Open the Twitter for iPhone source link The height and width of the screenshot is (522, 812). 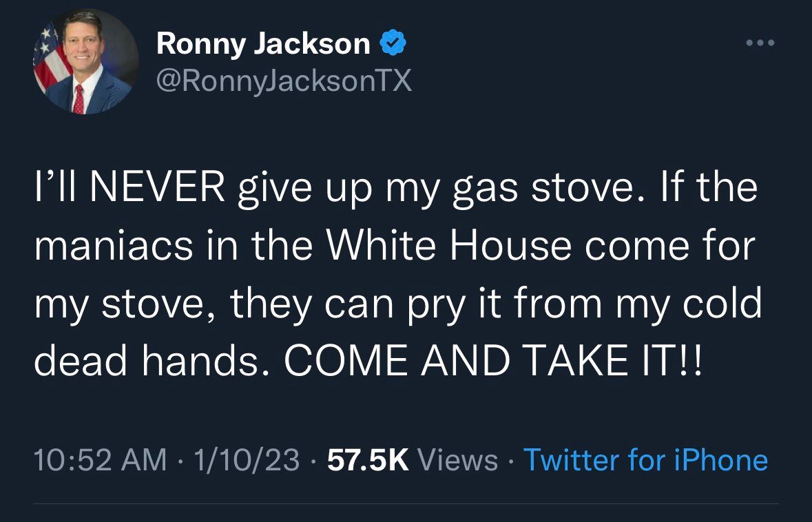(x=645, y=460)
